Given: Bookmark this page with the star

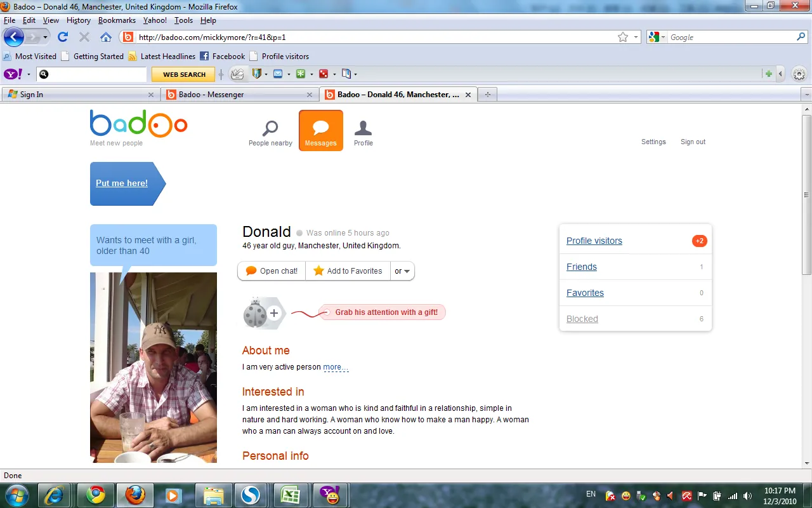Looking at the screenshot, I should pyautogui.click(x=623, y=37).
